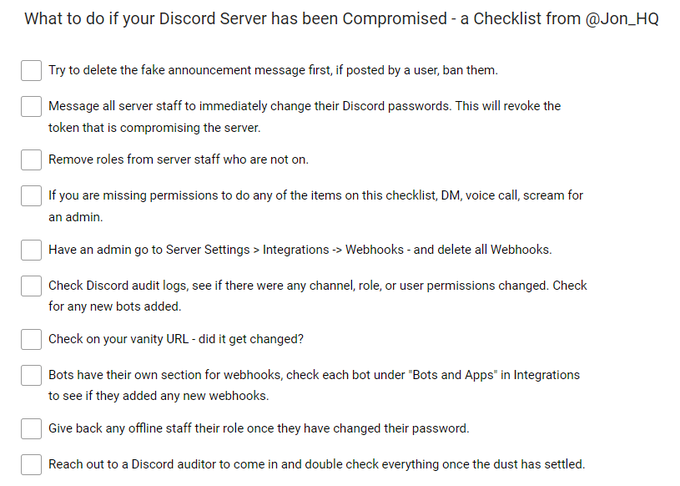Tick the 'Reach out to a Discord auditor' checkbox
This screenshot has height=486, width=680.
(31, 464)
